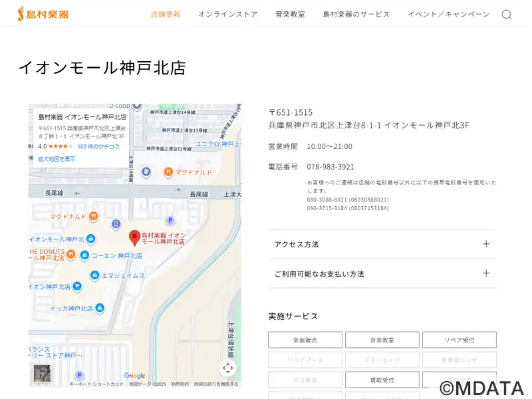Open the オンラインストア menu item

(x=227, y=15)
